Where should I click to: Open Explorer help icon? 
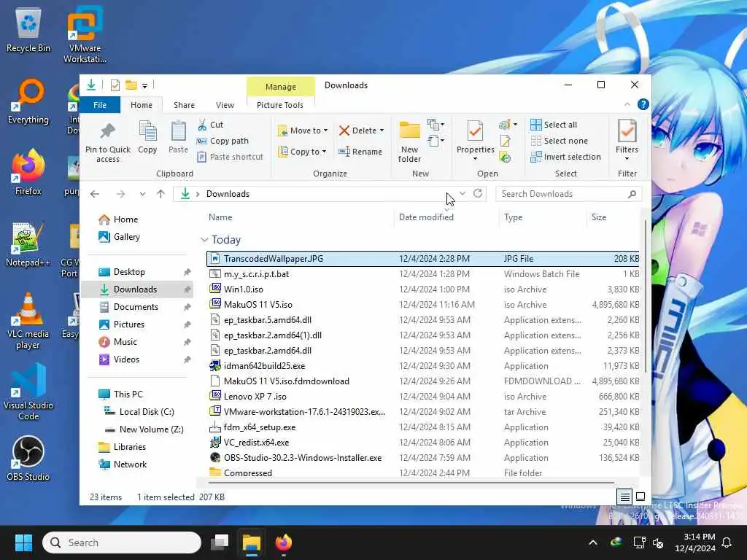(x=643, y=104)
